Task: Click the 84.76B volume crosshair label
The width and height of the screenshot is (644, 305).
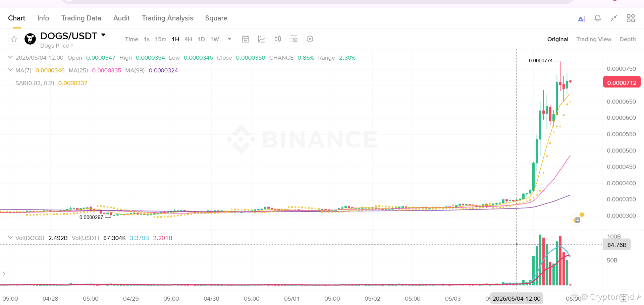Action: click(x=617, y=245)
